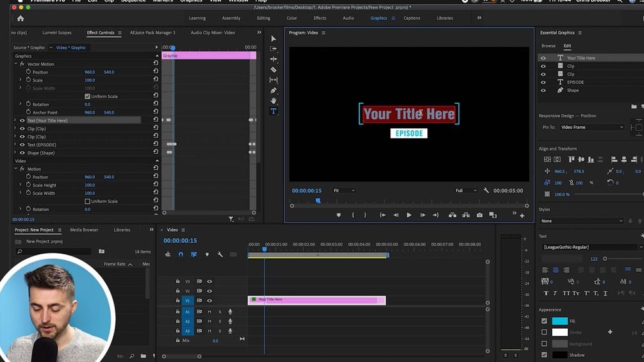The width and height of the screenshot is (644, 362).
Task: Enable the Background appearance checkbox
Action: (544, 343)
